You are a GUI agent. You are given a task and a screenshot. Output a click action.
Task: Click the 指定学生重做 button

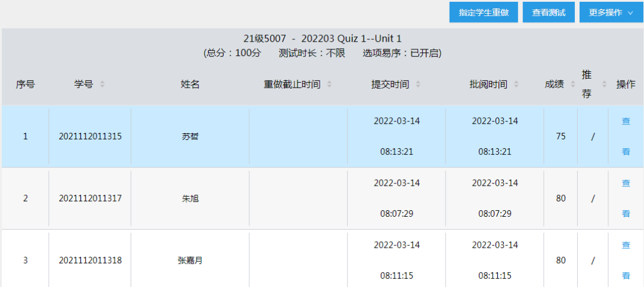[484, 13]
